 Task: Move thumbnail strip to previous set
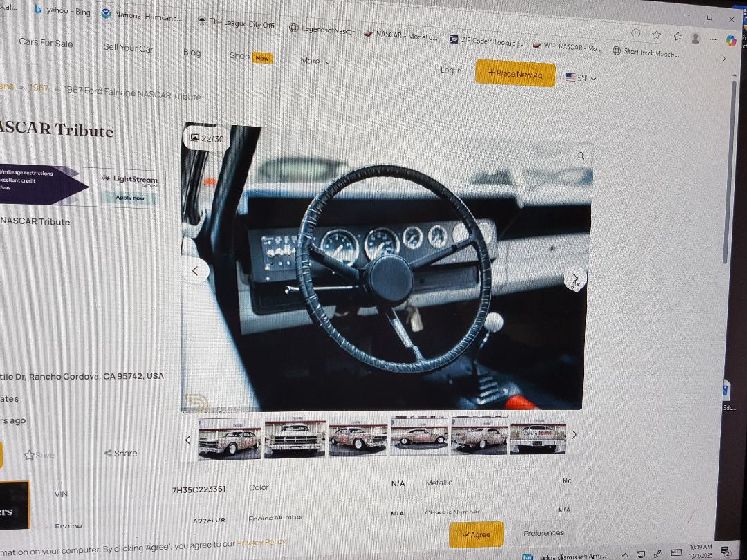point(188,440)
